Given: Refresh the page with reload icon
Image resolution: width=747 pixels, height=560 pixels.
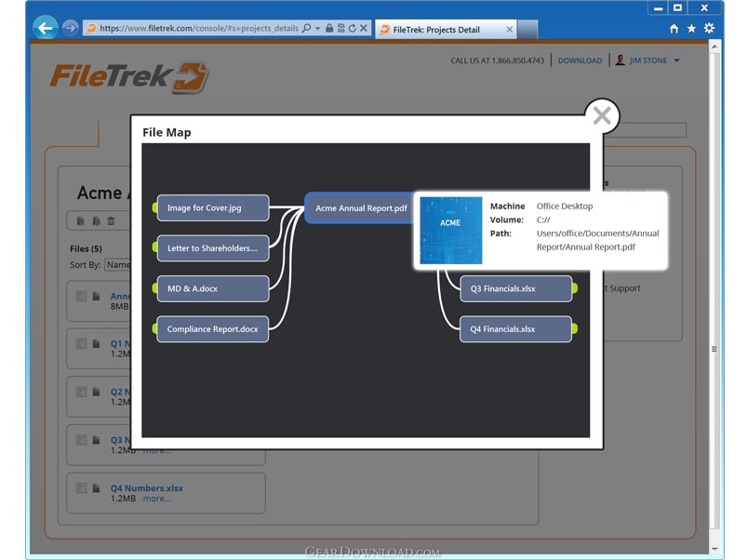Looking at the screenshot, I should point(352,28).
